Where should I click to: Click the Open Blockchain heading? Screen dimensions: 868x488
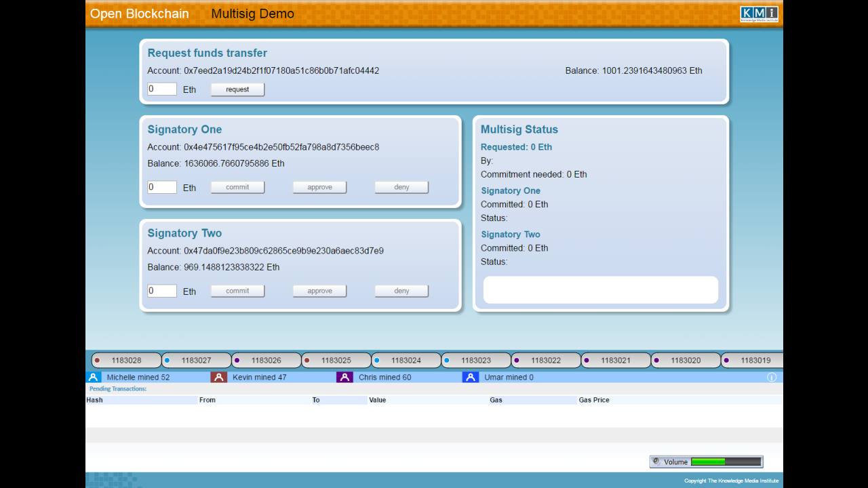(x=140, y=14)
